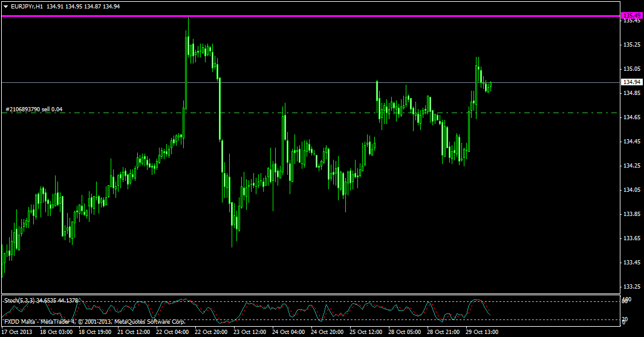Click the 23 Oct 12:00 time axis label
This screenshot has width=644, height=337.
[x=250, y=332]
